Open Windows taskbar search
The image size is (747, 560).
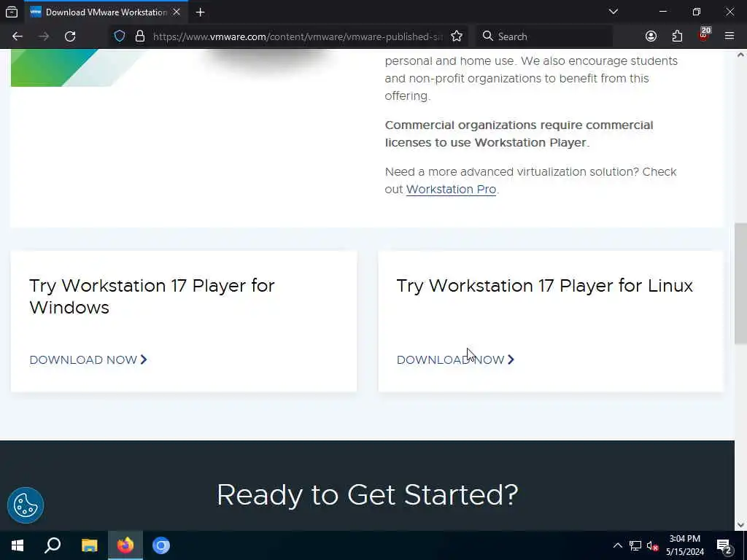point(53,545)
